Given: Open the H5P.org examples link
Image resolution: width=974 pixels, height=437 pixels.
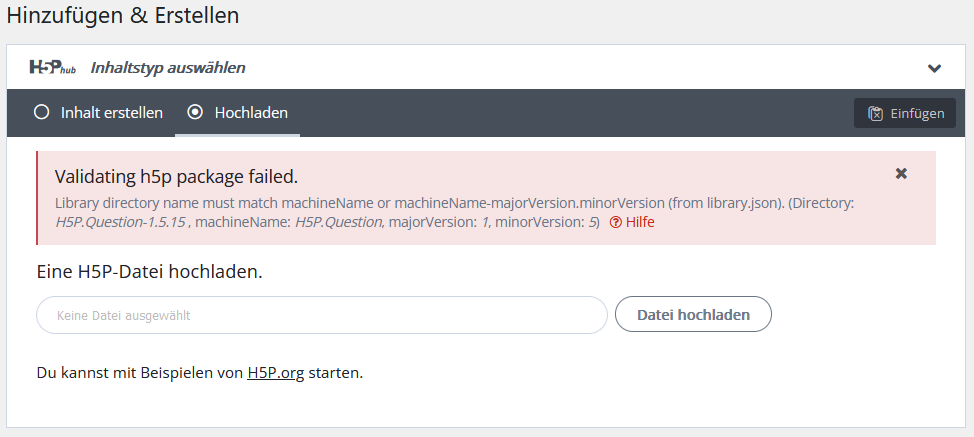Looking at the screenshot, I should (x=276, y=373).
